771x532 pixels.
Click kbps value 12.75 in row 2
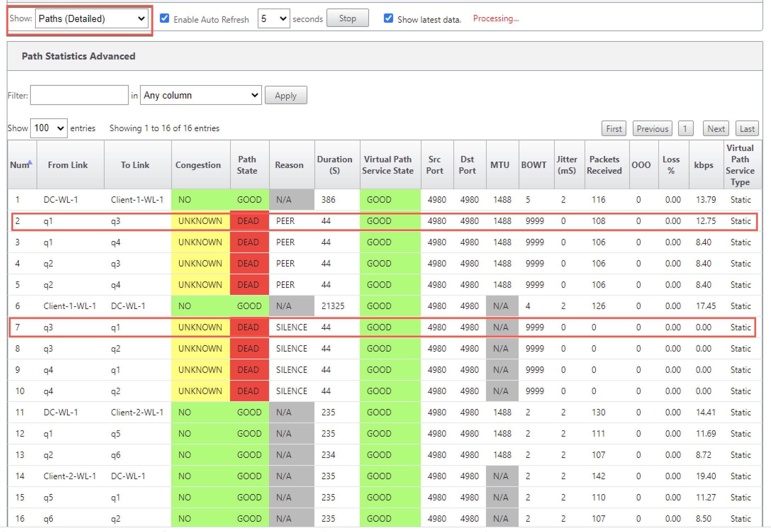tap(706, 221)
